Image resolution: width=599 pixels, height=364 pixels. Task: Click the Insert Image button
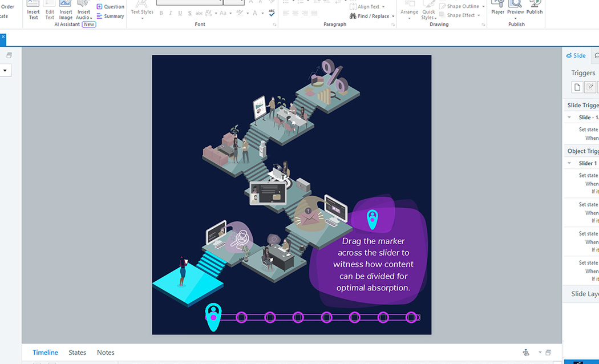pyautogui.click(x=66, y=10)
